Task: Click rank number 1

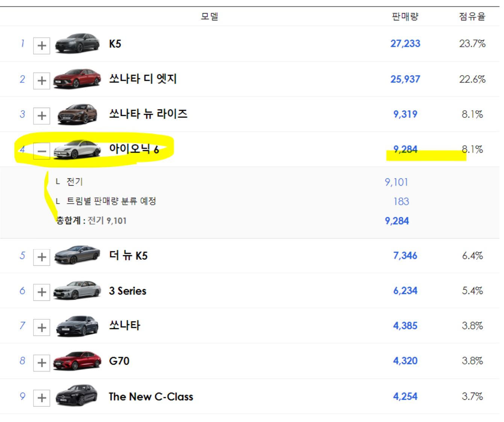Action: (x=23, y=43)
